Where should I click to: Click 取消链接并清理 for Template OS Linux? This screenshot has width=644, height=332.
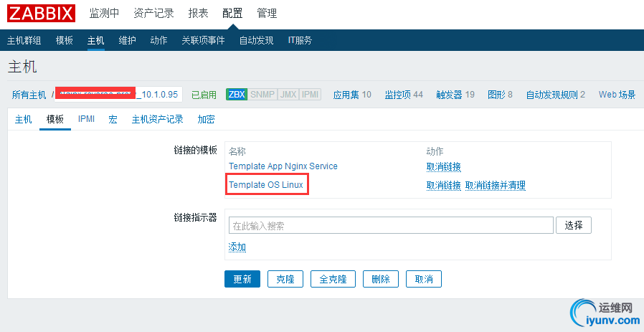pos(495,186)
